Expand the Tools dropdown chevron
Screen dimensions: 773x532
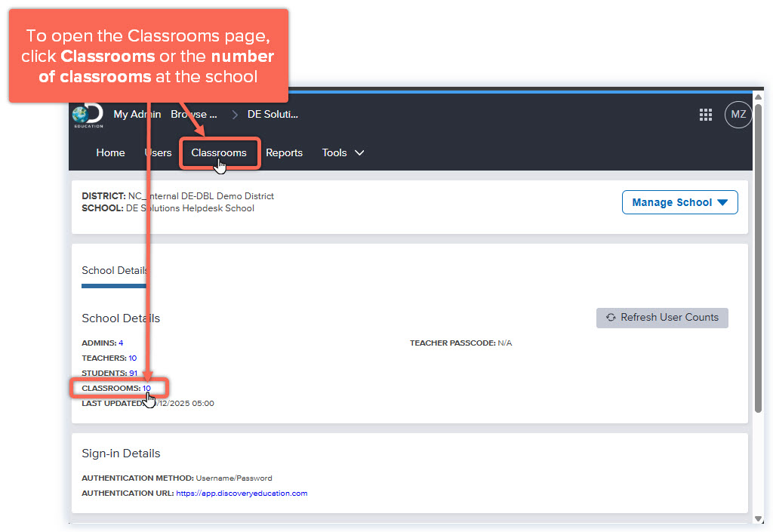(360, 152)
